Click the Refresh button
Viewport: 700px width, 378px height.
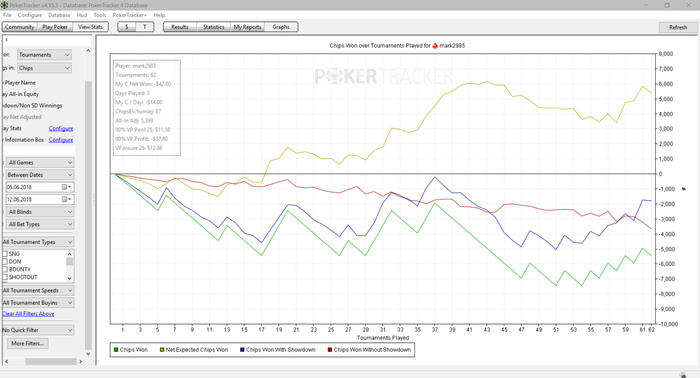click(x=678, y=27)
